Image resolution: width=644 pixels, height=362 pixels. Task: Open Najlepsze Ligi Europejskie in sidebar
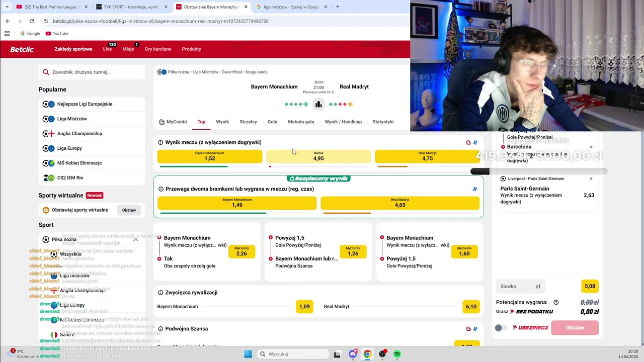tap(92, 104)
